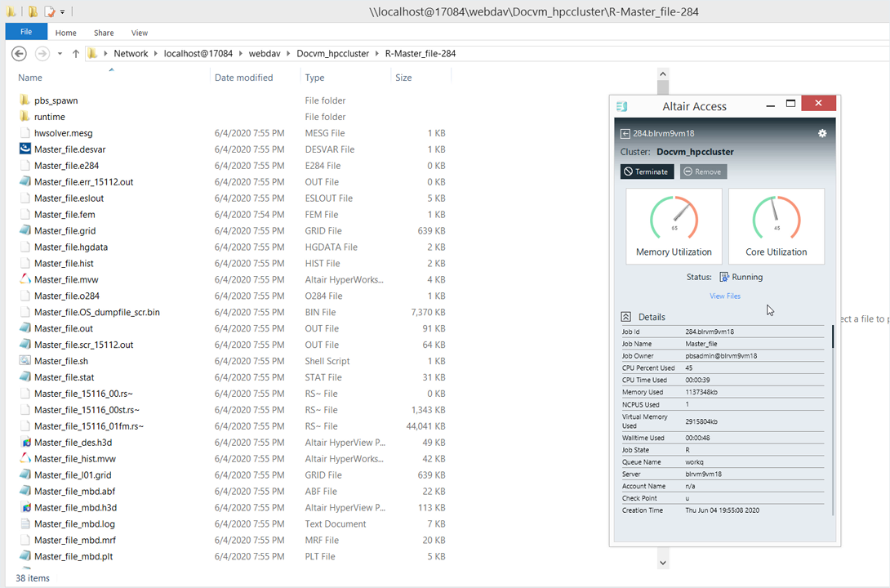Open the Home ribbon tab
This screenshot has height=588, width=890.
[x=66, y=33]
